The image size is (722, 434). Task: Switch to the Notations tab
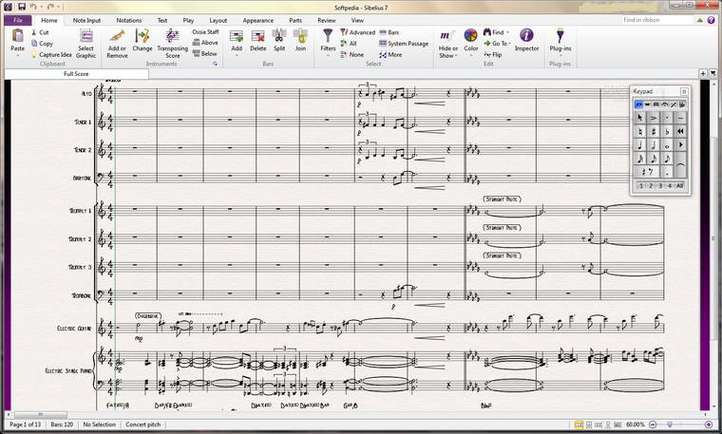[129, 20]
